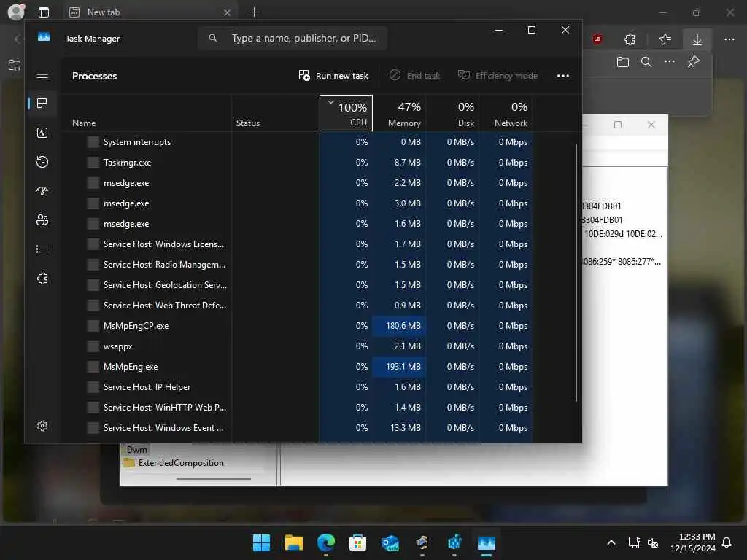Viewport: 747px width, 560px height.
Task: Select Dwm item in background window tree
Action: click(x=136, y=449)
